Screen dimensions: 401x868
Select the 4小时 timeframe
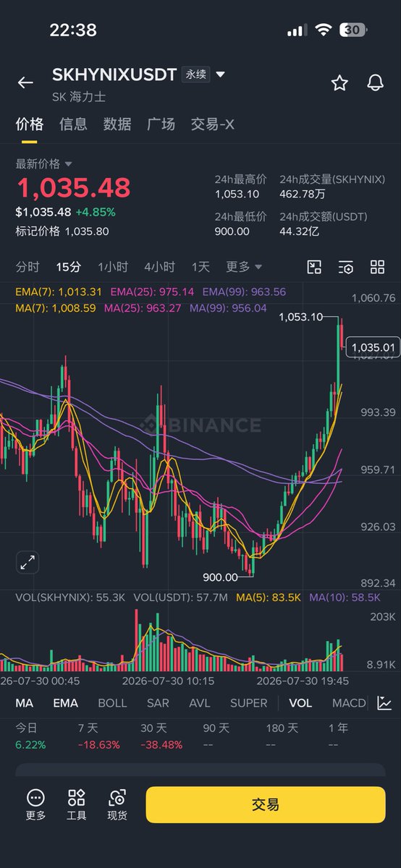(x=159, y=267)
